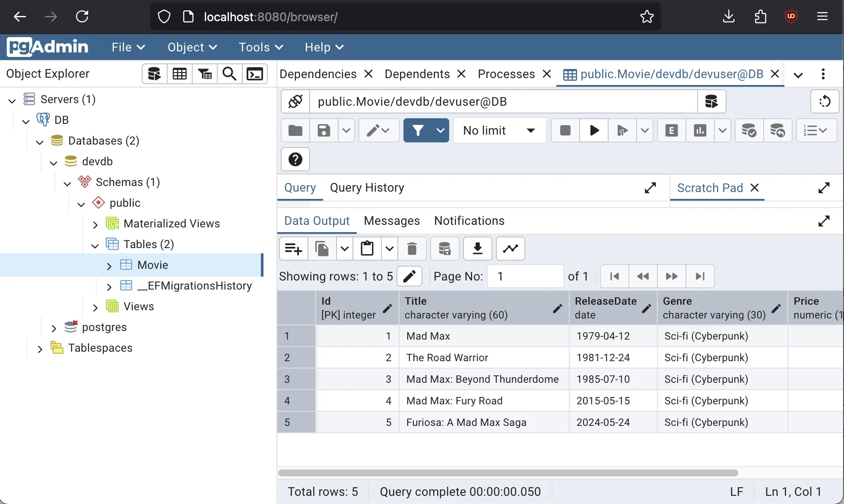
Task: Click the Explain query E button
Action: pyautogui.click(x=672, y=130)
